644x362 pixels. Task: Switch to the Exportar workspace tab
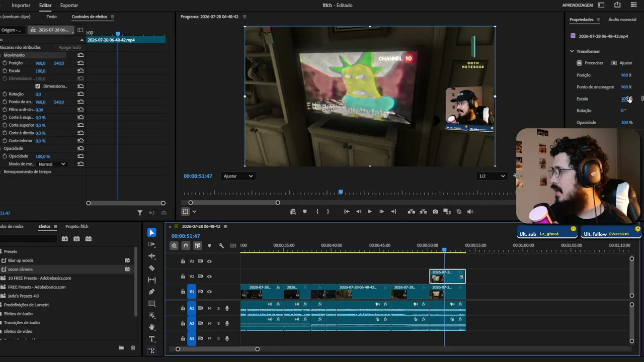(69, 5)
